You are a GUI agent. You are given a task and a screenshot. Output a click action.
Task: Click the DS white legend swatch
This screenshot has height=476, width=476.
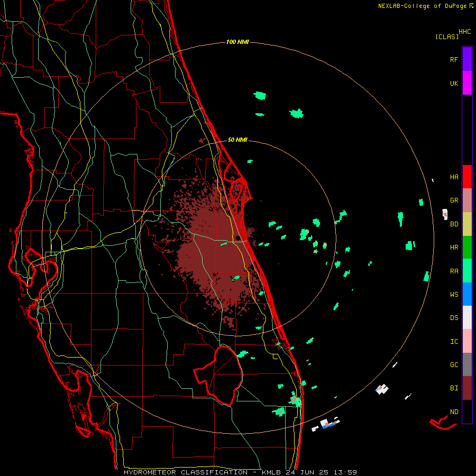click(x=467, y=317)
